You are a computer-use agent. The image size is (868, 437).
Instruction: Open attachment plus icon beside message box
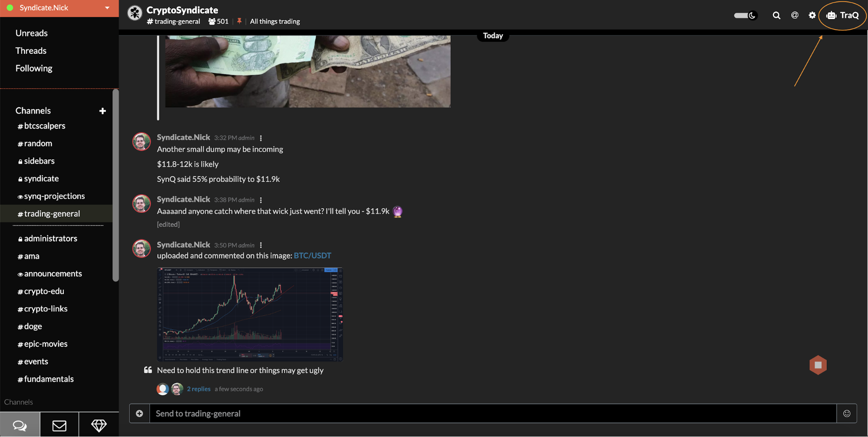coord(139,413)
